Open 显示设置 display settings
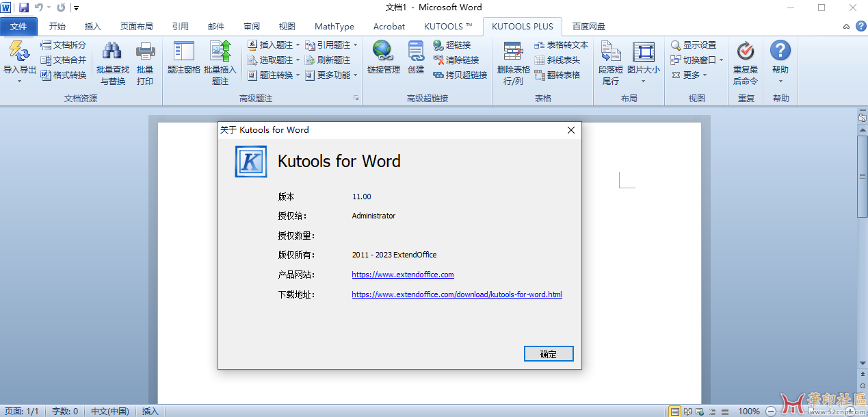This screenshot has width=868, height=417. 693,45
